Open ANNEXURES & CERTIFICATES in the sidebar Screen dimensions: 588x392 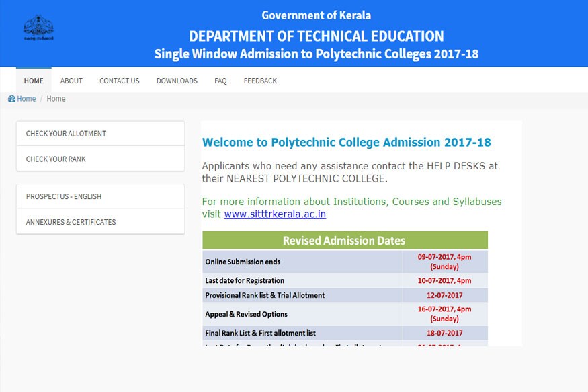click(100, 222)
